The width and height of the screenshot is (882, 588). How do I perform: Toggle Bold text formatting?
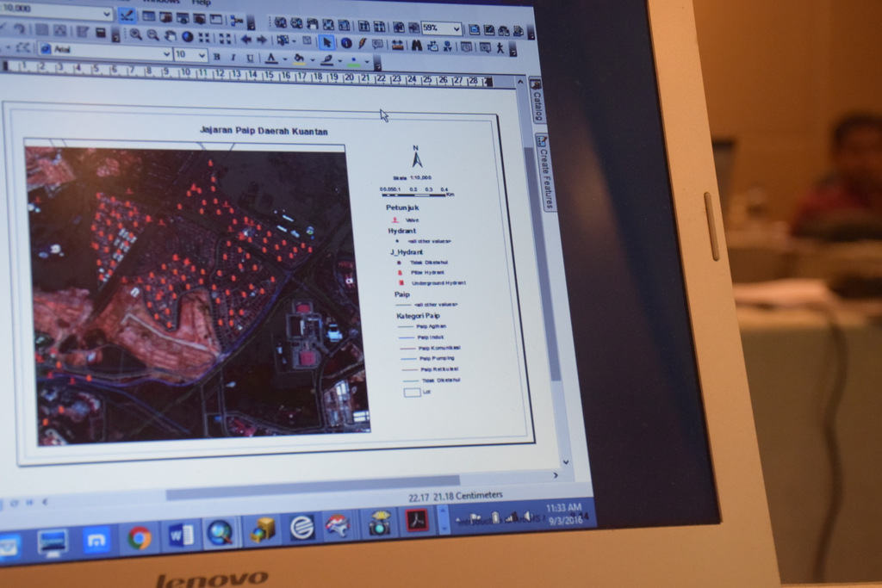(216, 57)
